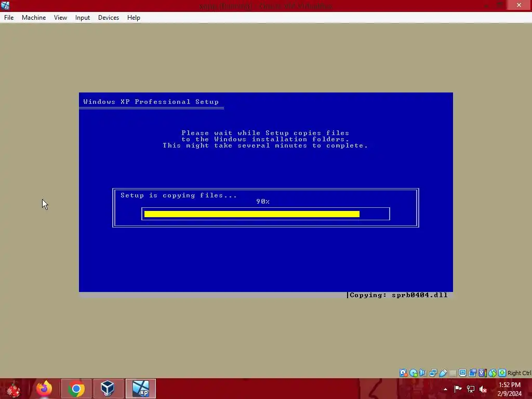
Task: Click the audio status icon in VM status bar
Action: [423, 373]
